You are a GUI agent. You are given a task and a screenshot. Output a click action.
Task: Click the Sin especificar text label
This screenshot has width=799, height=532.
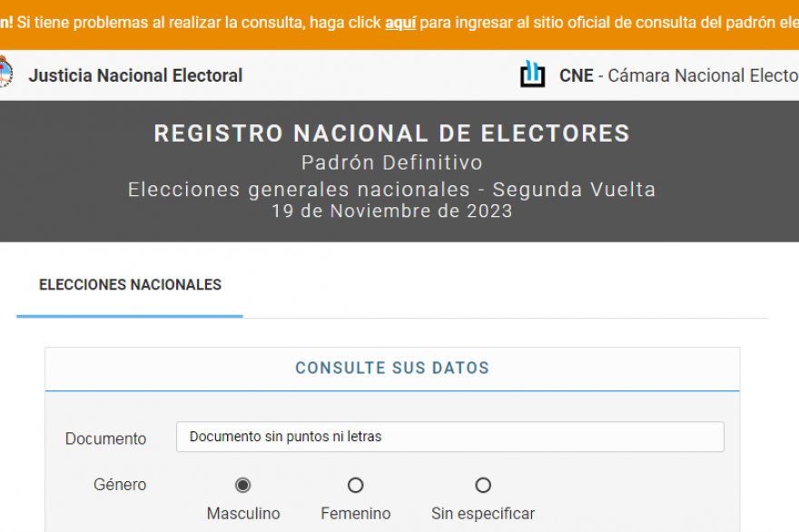(483, 514)
